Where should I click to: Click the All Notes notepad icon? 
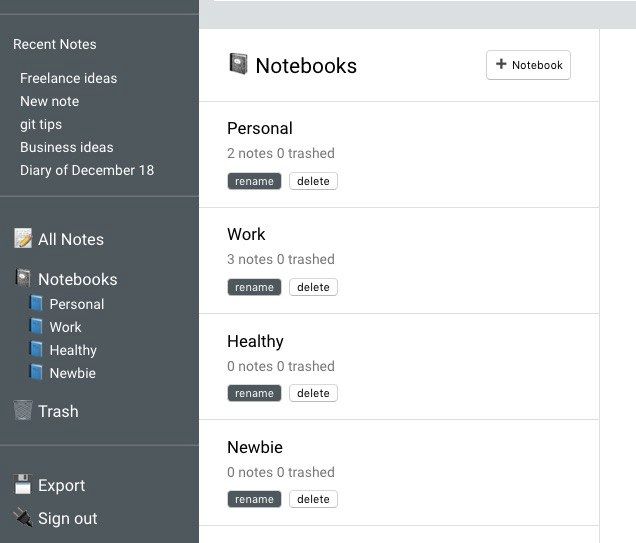(x=23, y=239)
